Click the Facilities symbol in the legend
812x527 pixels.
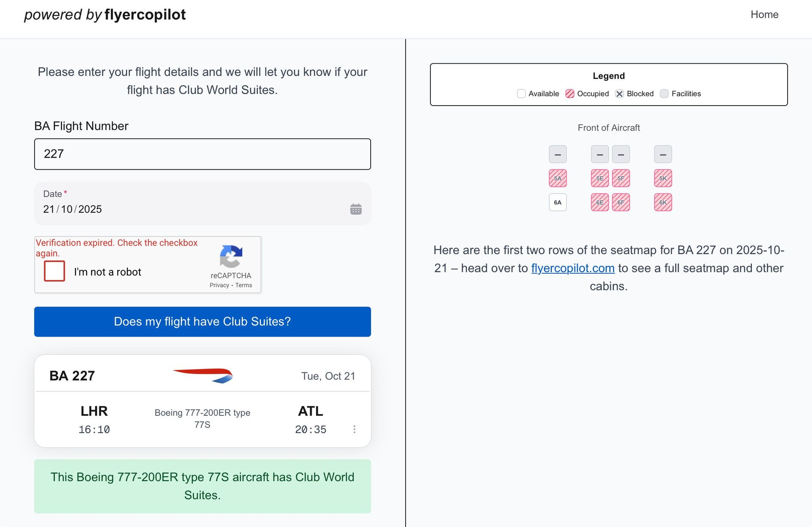click(664, 93)
